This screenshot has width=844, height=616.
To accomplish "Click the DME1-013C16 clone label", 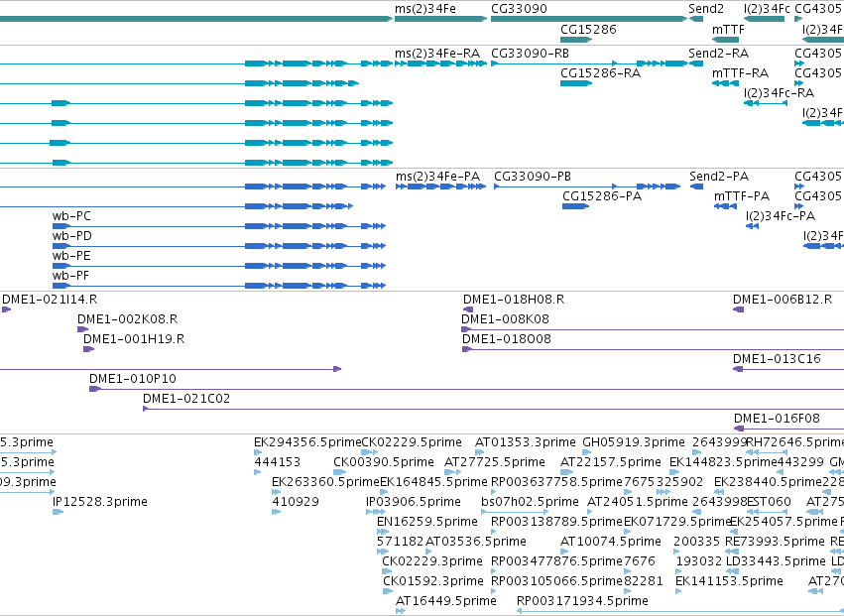I will [778, 359].
